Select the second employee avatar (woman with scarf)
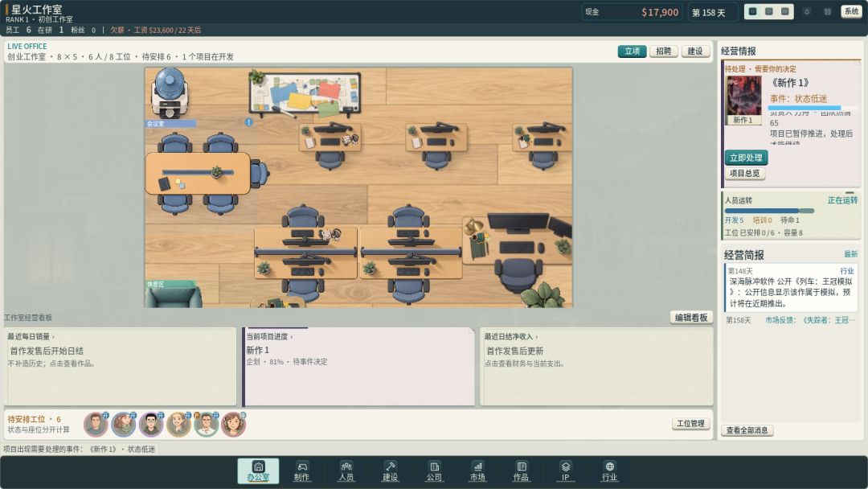868x489 pixels. click(124, 424)
